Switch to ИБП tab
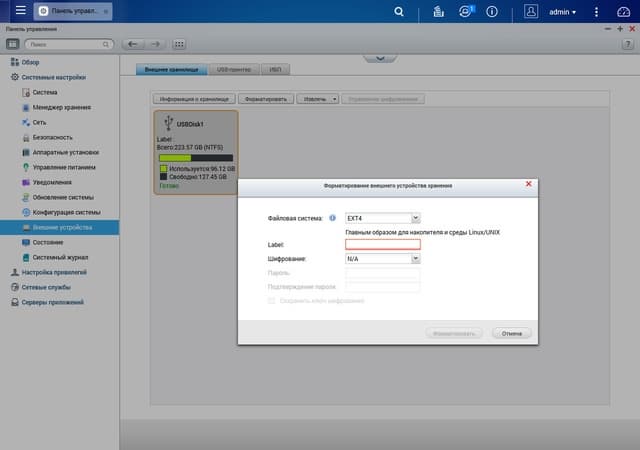This screenshot has width=640, height=450. coord(276,69)
